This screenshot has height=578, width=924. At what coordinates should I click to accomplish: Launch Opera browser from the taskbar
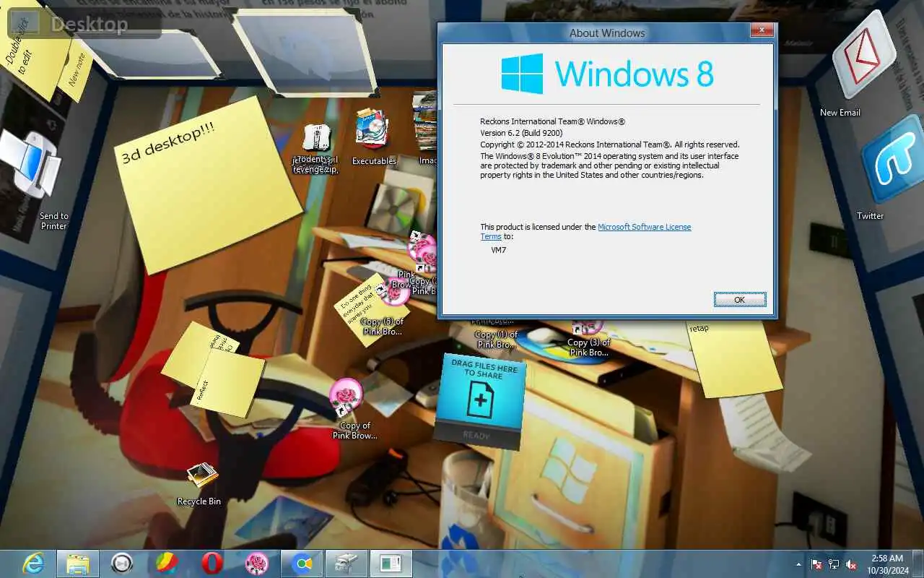point(212,564)
